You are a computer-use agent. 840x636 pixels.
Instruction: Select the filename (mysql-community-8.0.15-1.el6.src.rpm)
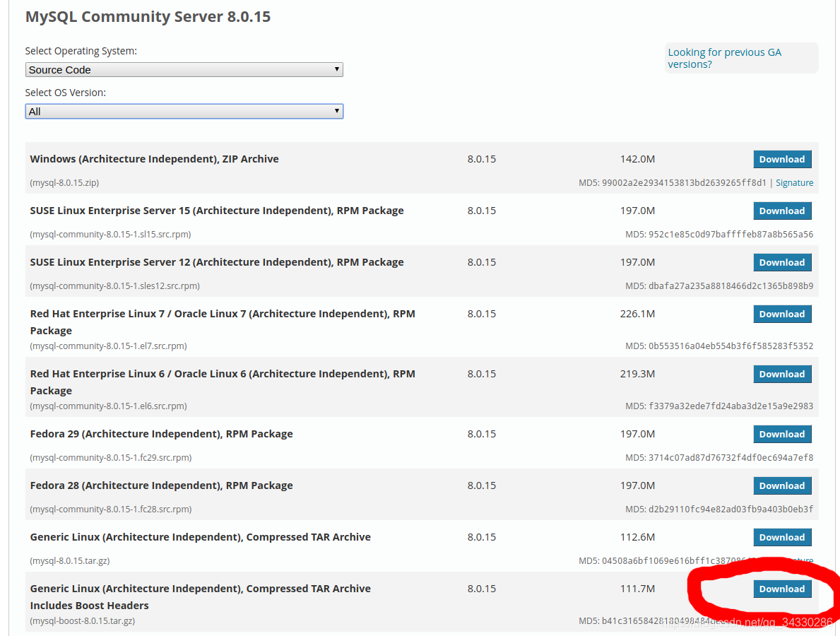point(108,406)
